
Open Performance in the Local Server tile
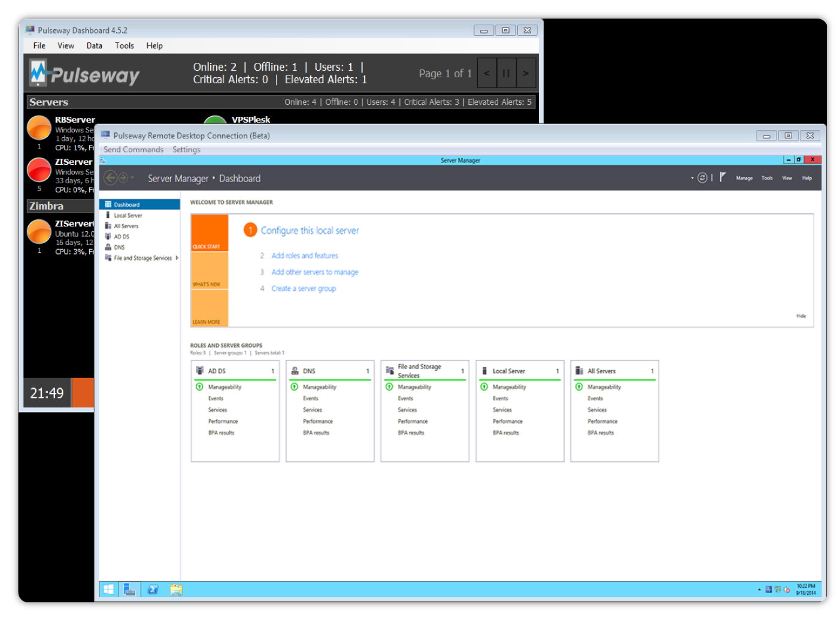tap(508, 421)
